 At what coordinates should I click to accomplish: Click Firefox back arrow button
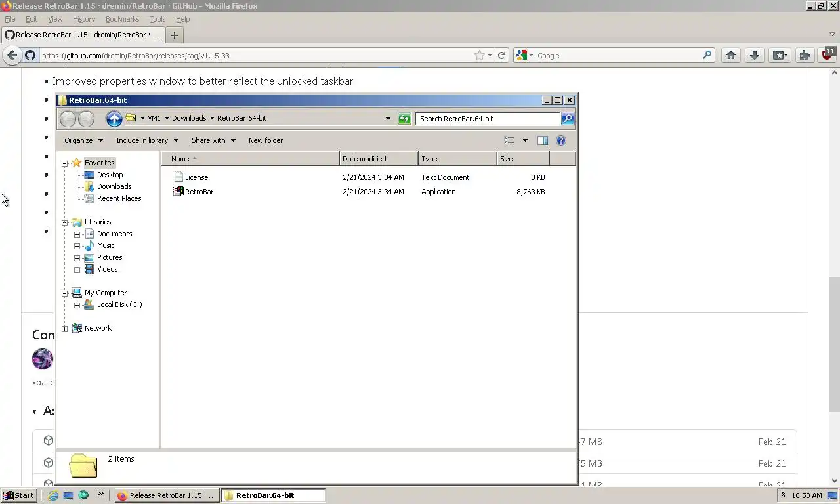12,56
